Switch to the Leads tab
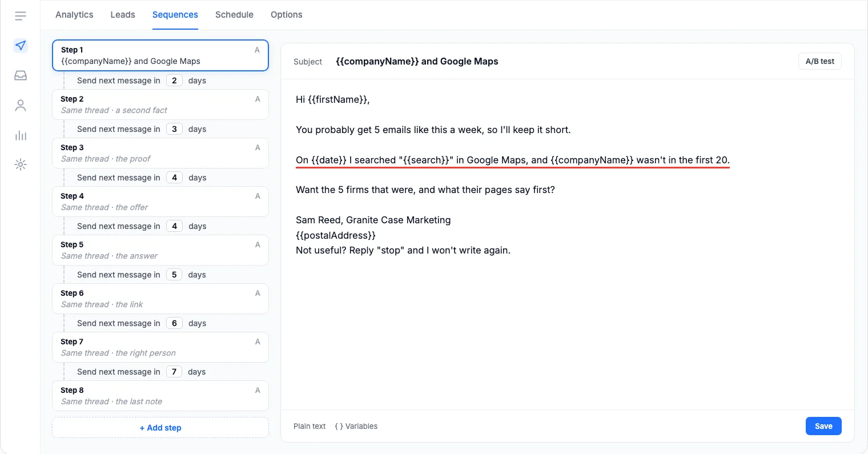 123,15
